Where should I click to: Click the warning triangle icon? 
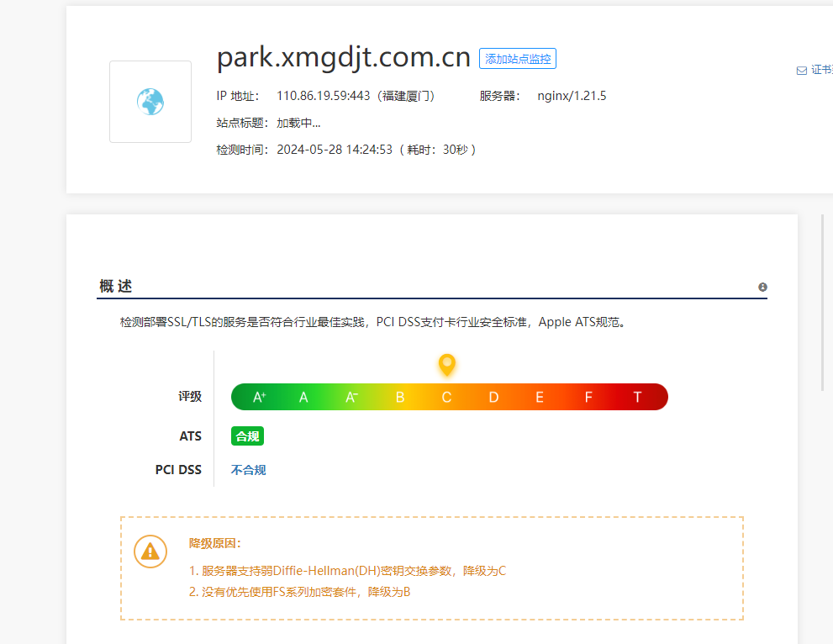[x=150, y=552]
